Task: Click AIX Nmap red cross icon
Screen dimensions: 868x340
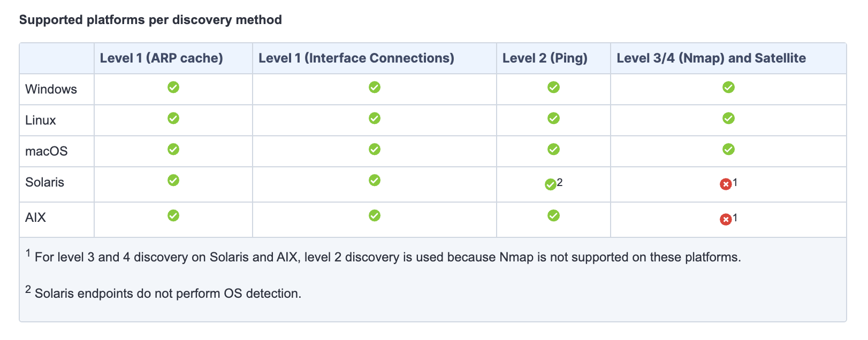Action: point(726,220)
